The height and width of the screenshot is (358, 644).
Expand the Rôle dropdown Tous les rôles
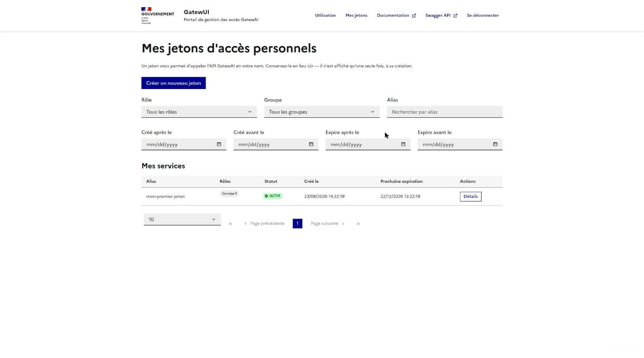click(x=199, y=112)
